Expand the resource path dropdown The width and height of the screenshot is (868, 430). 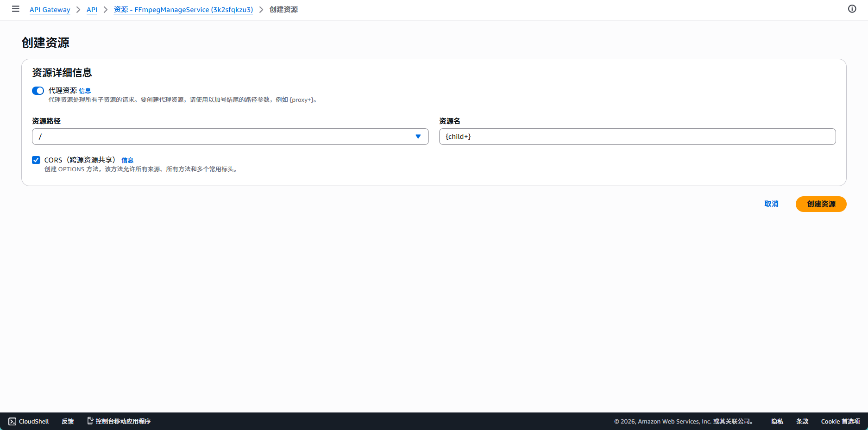click(230, 137)
